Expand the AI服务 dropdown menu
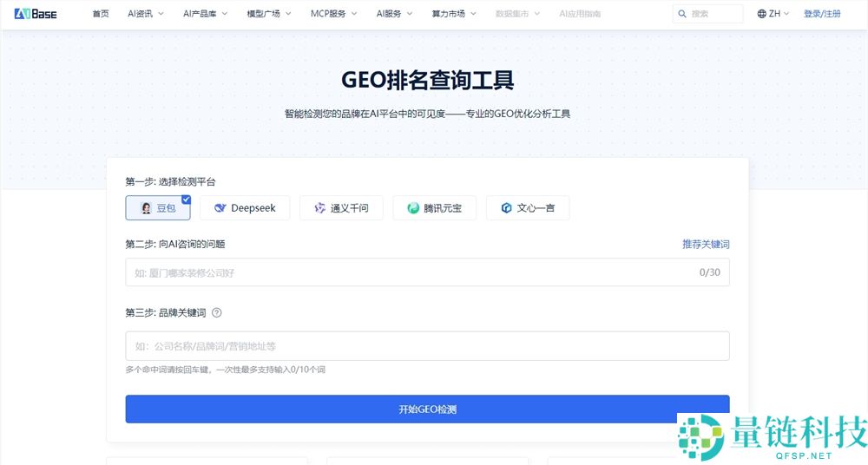Screen dimensions: 868x465 pos(394,14)
